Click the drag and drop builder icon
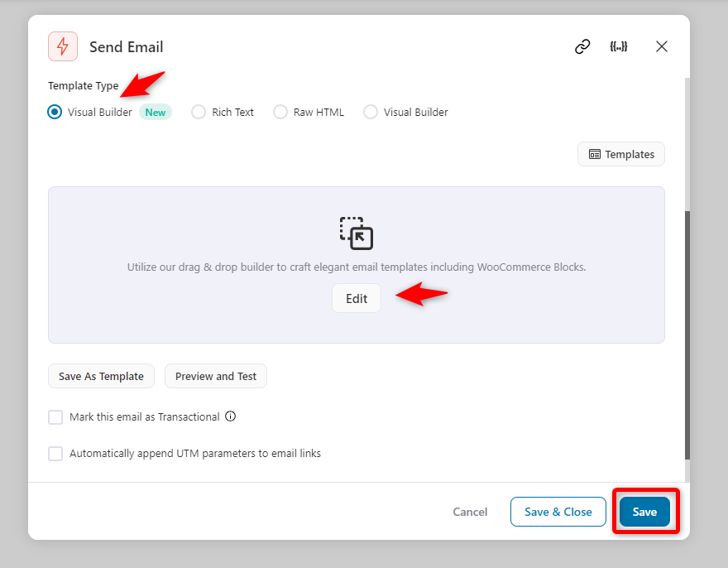 356,233
